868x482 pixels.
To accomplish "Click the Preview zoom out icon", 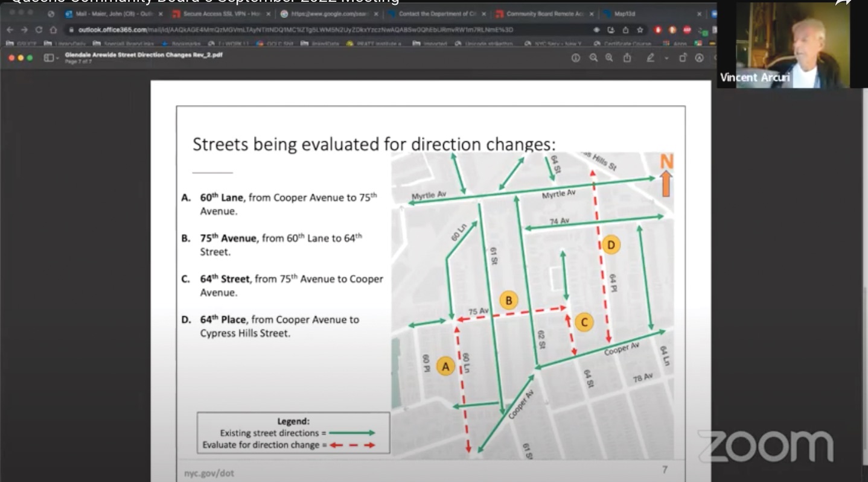I will coord(593,58).
